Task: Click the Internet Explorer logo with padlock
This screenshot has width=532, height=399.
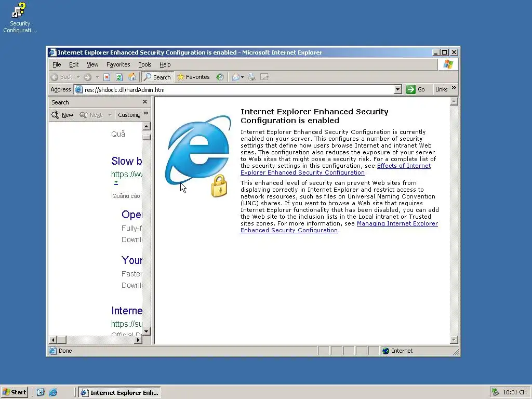Action: click(x=197, y=156)
